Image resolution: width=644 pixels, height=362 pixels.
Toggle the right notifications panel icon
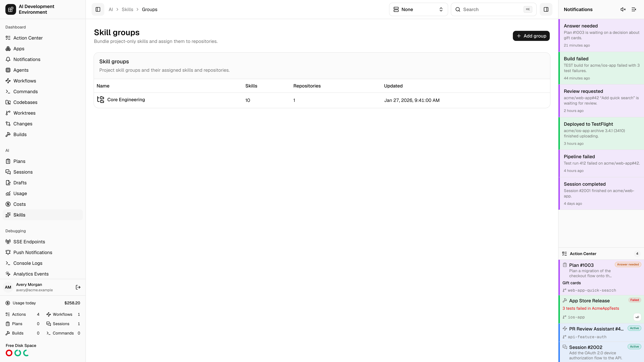pos(546,10)
